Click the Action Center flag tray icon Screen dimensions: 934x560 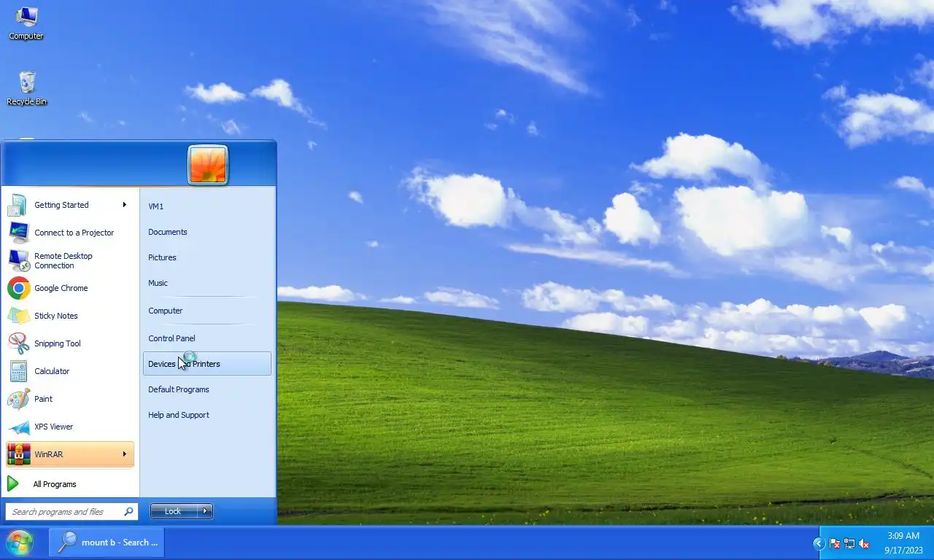pyautogui.click(x=835, y=543)
